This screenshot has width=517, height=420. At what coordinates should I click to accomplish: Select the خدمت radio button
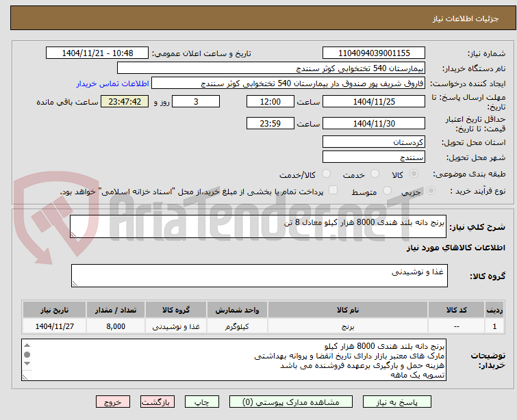375,174
